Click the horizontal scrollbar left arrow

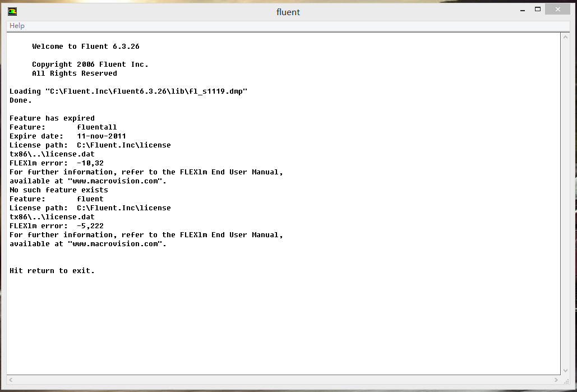pyautogui.click(x=11, y=380)
